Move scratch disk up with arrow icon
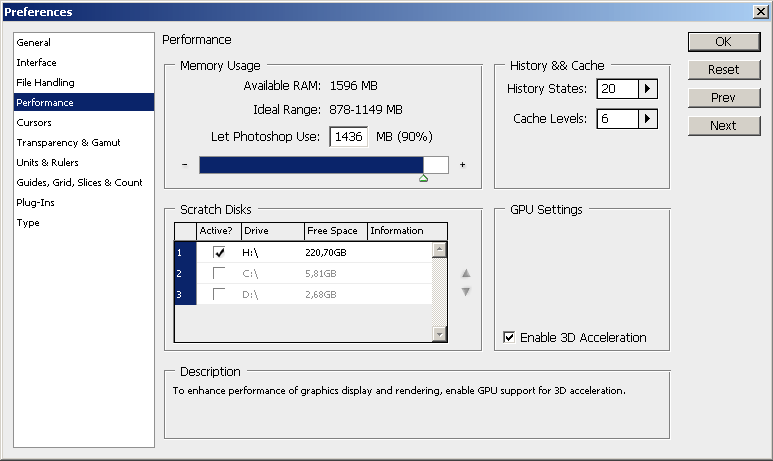This screenshot has width=773, height=461. [466, 273]
